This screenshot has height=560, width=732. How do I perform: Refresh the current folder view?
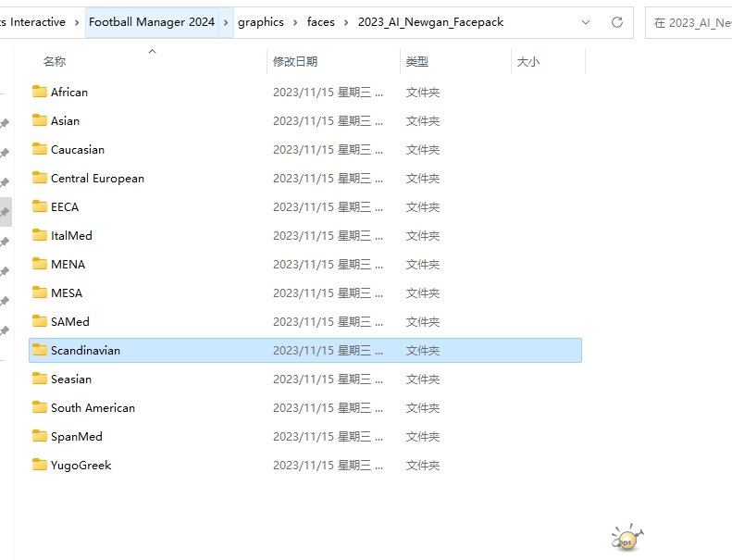point(617,22)
